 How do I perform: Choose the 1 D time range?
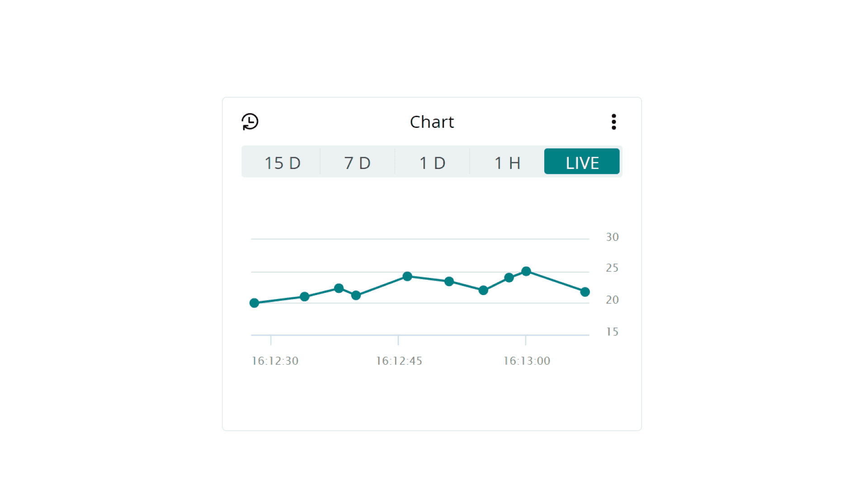coord(432,163)
